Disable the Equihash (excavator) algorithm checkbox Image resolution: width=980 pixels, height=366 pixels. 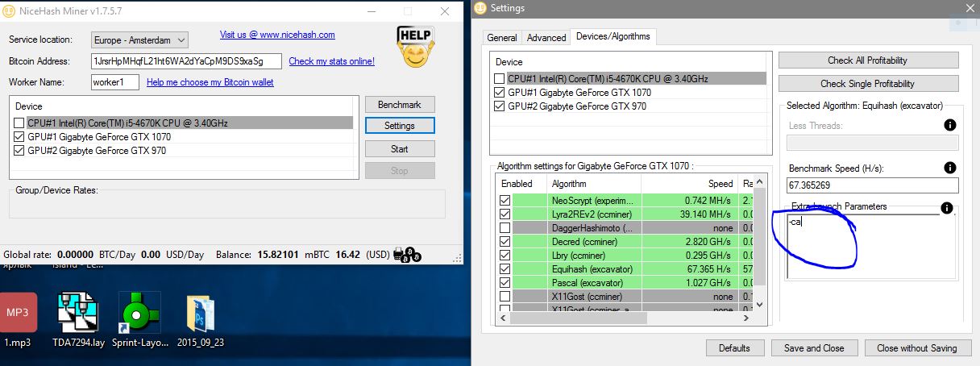tap(505, 268)
